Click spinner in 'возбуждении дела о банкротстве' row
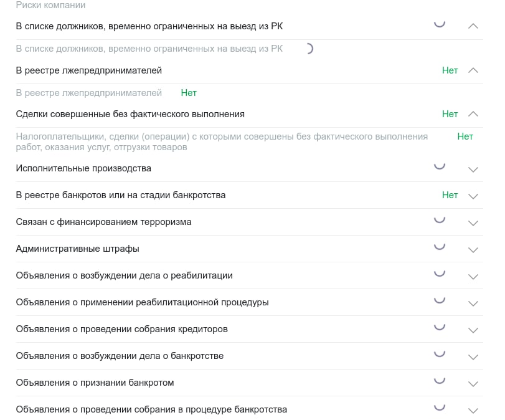 click(440, 353)
